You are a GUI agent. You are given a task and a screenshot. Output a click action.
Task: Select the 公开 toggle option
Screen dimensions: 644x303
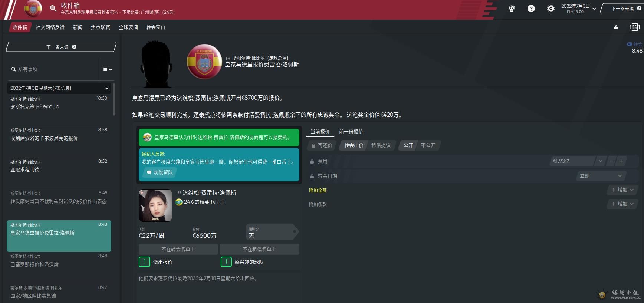pos(408,145)
